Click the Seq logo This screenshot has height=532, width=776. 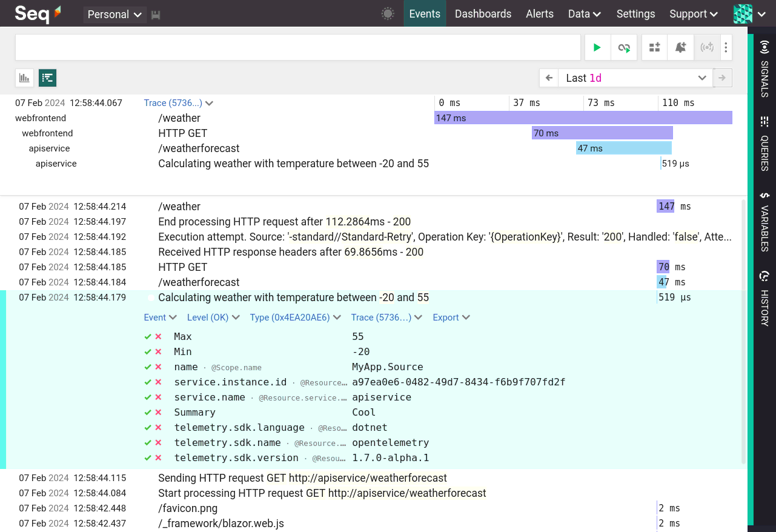click(x=38, y=13)
